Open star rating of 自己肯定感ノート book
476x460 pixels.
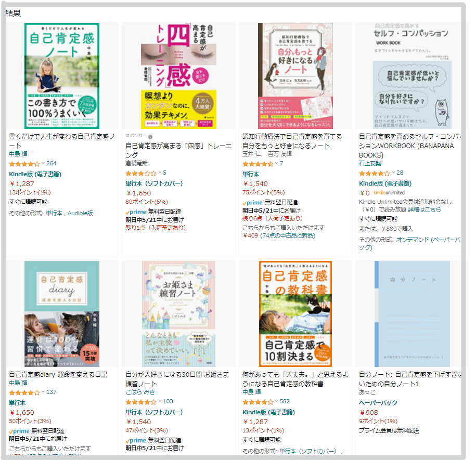tap(24, 164)
